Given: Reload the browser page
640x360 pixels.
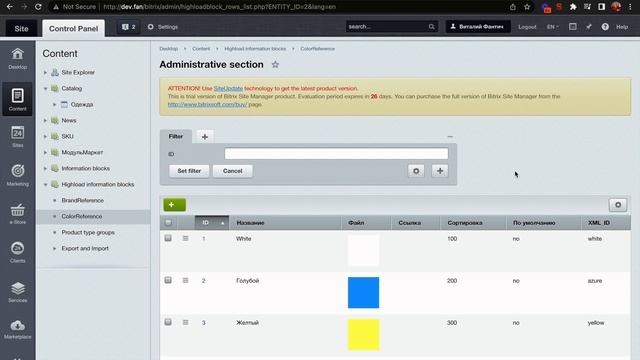Looking at the screenshot, I should [x=38, y=7].
